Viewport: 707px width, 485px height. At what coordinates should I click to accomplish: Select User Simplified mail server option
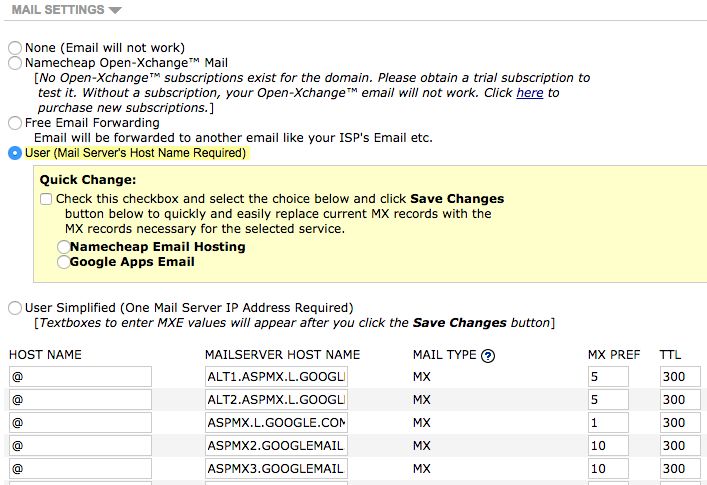[15, 308]
